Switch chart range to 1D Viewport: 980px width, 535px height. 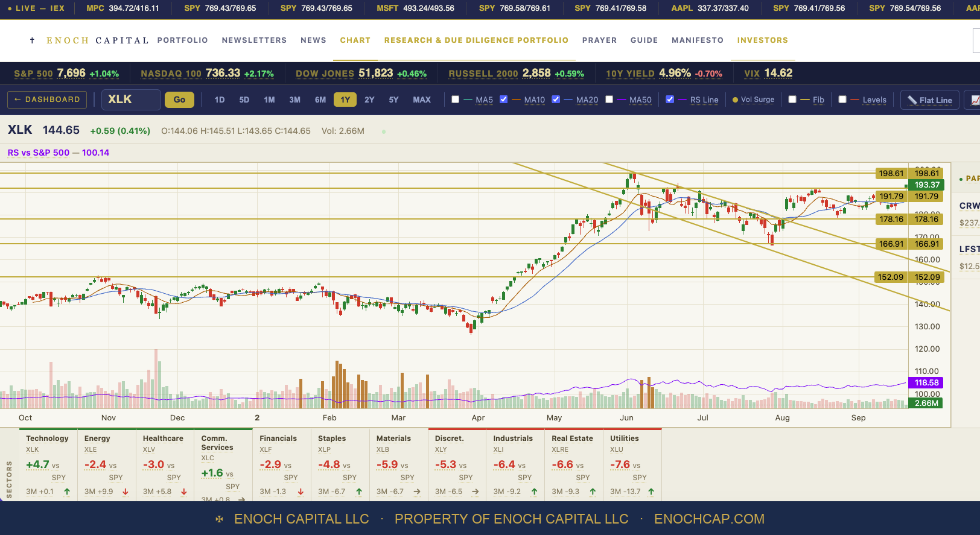coord(220,100)
